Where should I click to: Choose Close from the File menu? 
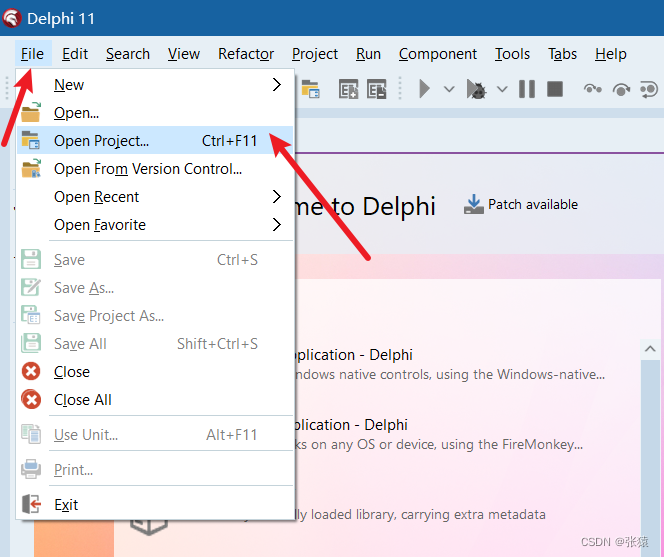tap(155, 371)
